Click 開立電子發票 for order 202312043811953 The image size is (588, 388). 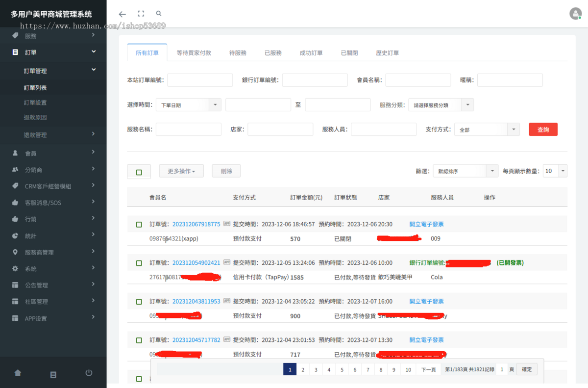coord(426,301)
